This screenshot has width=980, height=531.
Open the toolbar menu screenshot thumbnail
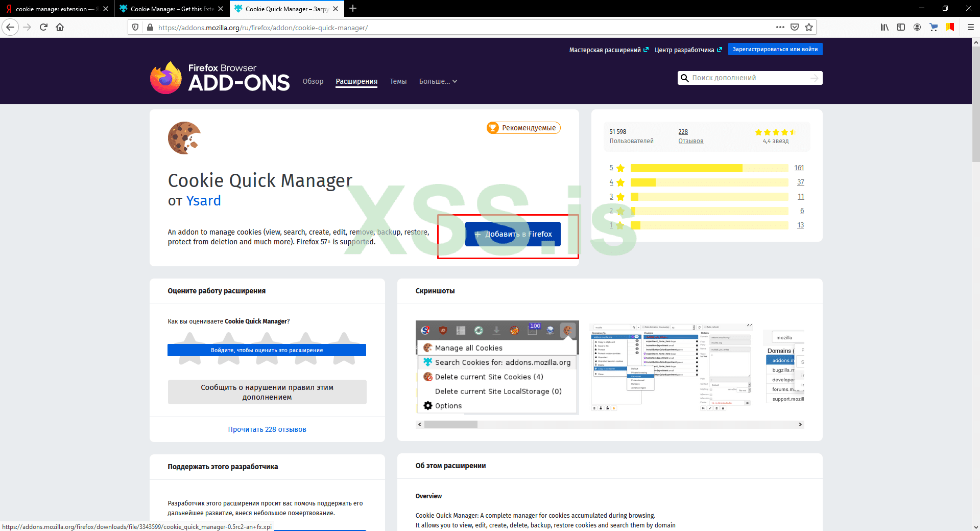point(497,367)
